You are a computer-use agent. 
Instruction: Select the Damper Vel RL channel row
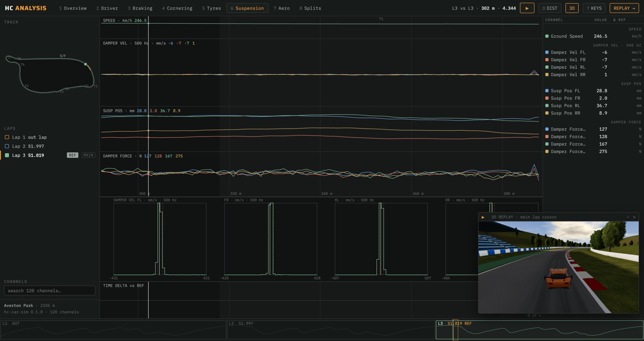[x=593, y=67]
